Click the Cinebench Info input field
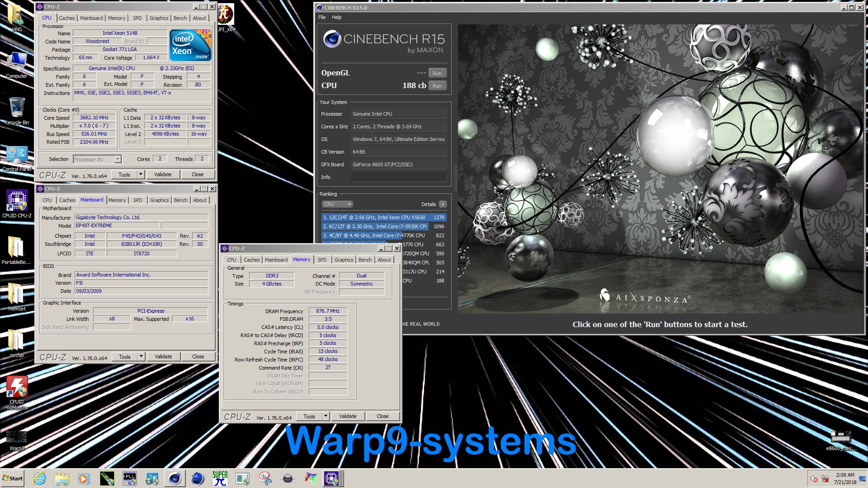868x488 pixels. pyautogui.click(x=399, y=177)
